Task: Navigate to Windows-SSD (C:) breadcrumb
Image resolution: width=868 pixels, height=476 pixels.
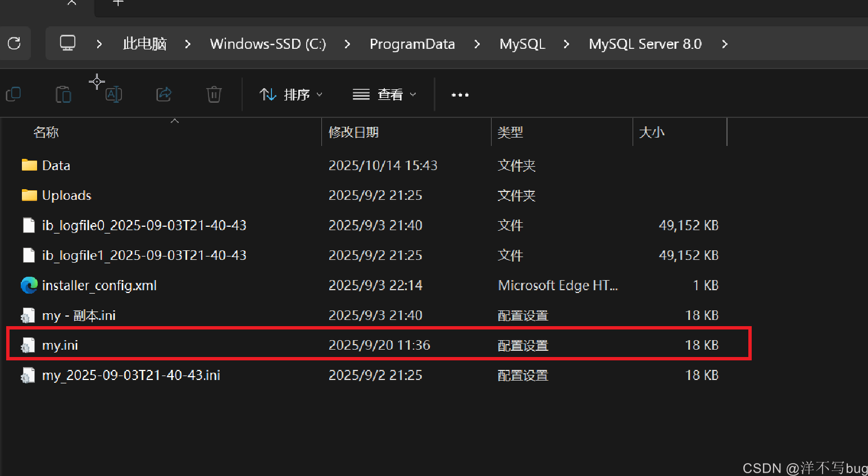Action: pyautogui.click(x=268, y=44)
